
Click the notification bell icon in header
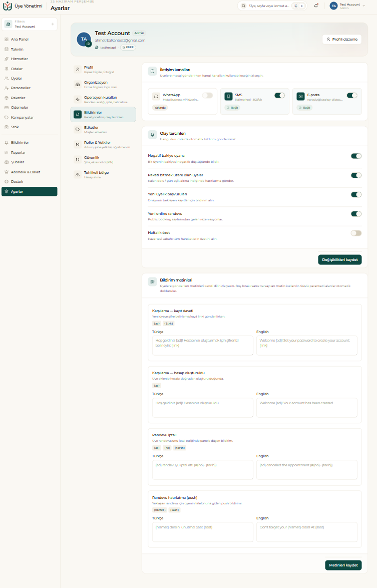(x=316, y=6)
